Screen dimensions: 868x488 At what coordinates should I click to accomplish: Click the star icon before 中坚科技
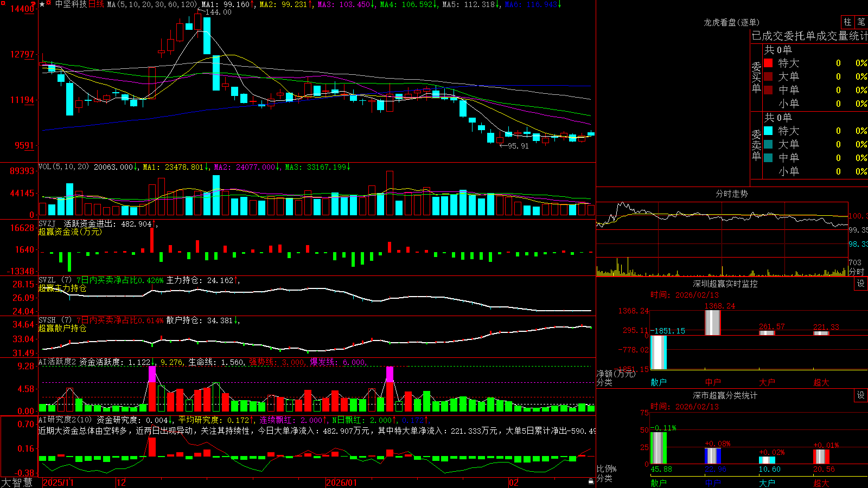click(42, 4)
